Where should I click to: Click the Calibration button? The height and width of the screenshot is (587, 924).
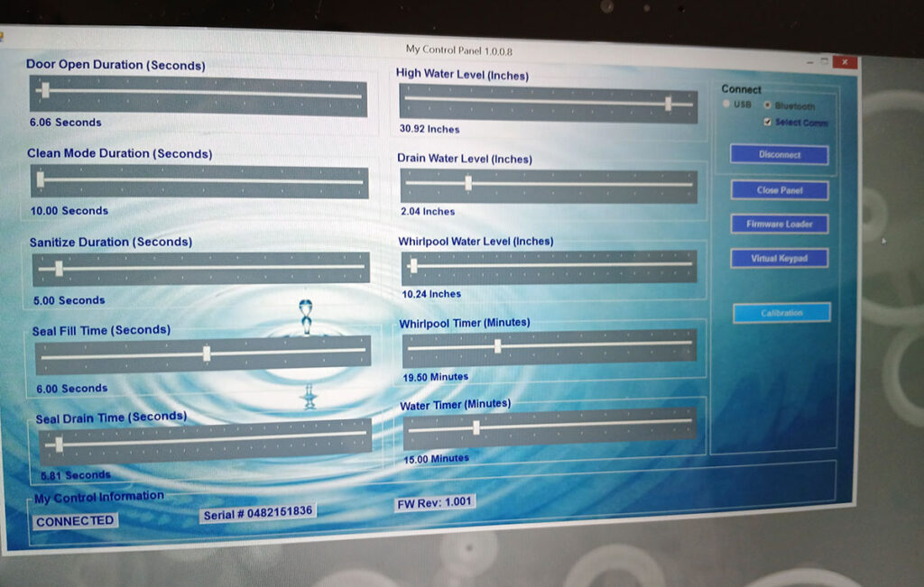pyautogui.click(x=782, y=313)
